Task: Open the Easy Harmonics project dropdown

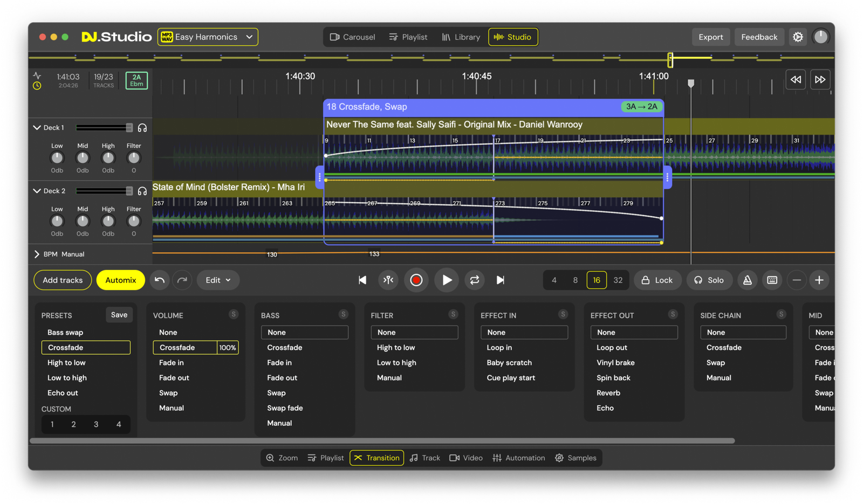Action: (x=207, y=37)
